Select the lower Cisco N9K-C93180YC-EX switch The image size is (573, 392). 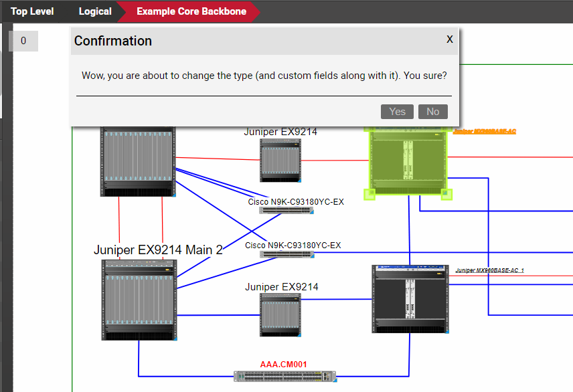click(286, 254)
